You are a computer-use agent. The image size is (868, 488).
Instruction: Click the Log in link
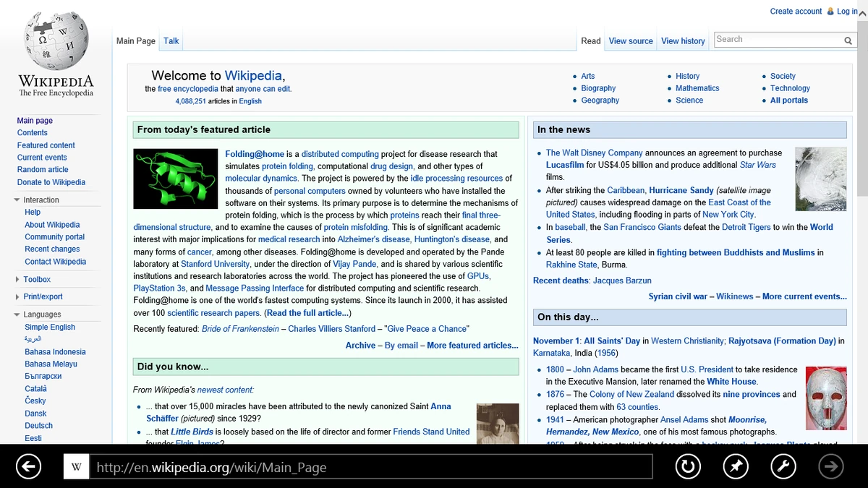pos(847,11)
